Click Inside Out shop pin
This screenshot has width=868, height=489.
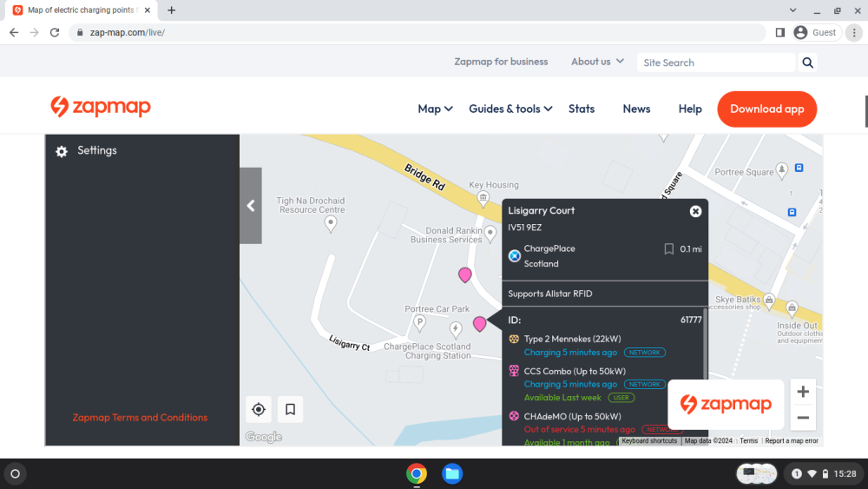coord(792,308)
